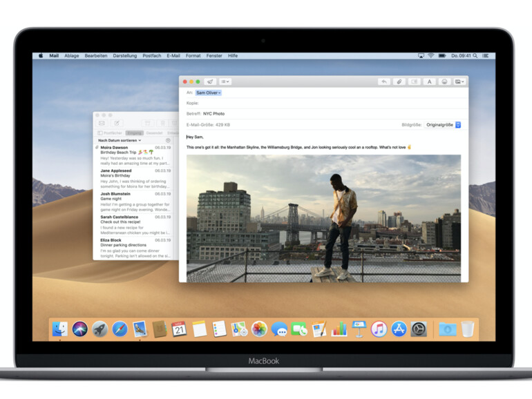
Task: Open the Darstellung menu
Action: tap(125, 56)
